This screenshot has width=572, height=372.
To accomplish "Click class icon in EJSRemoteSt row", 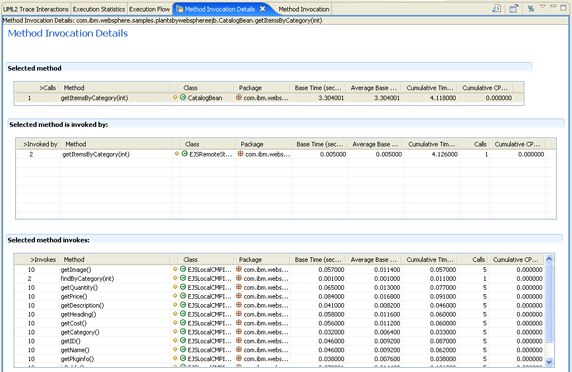I will [x=185, y=154].
